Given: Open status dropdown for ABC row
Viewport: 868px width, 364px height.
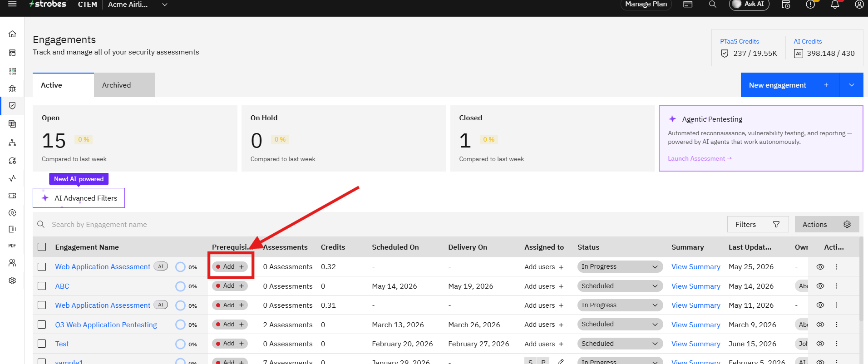Looking at the screenshot, I should pos(619,286).
